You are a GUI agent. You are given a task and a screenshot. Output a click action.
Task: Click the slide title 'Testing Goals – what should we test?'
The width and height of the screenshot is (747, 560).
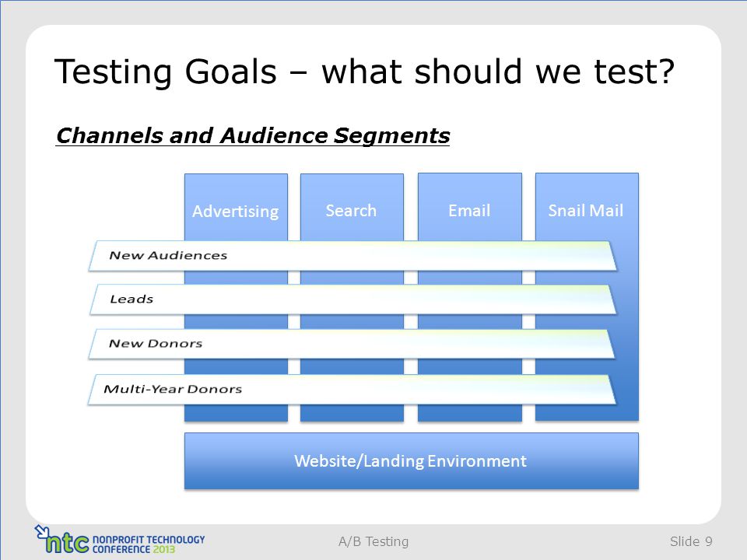[364, 72]
